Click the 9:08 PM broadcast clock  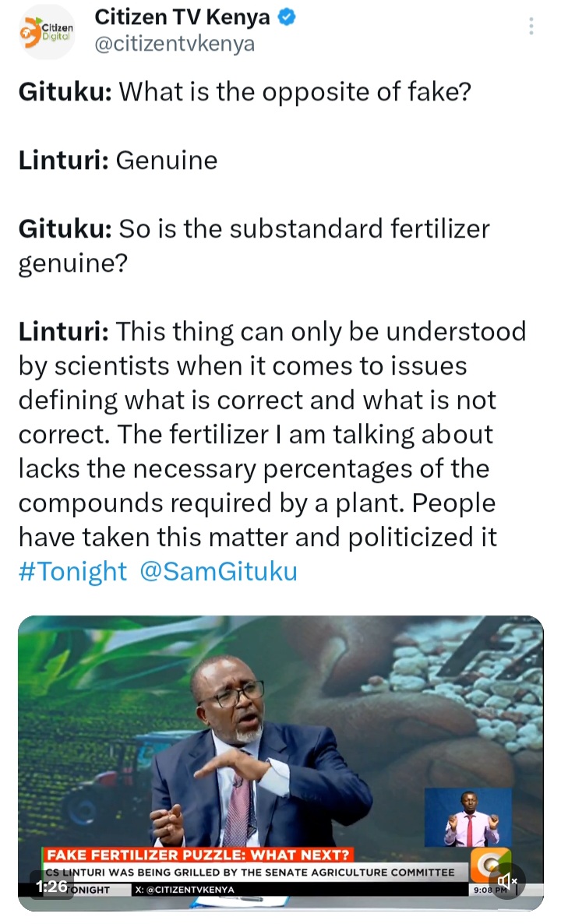pyautogui.click(x=489, y=890)
